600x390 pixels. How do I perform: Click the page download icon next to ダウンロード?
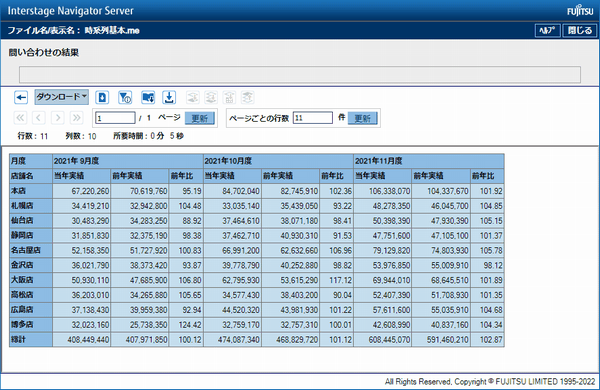pyautogui.click(x=102, y=98)
